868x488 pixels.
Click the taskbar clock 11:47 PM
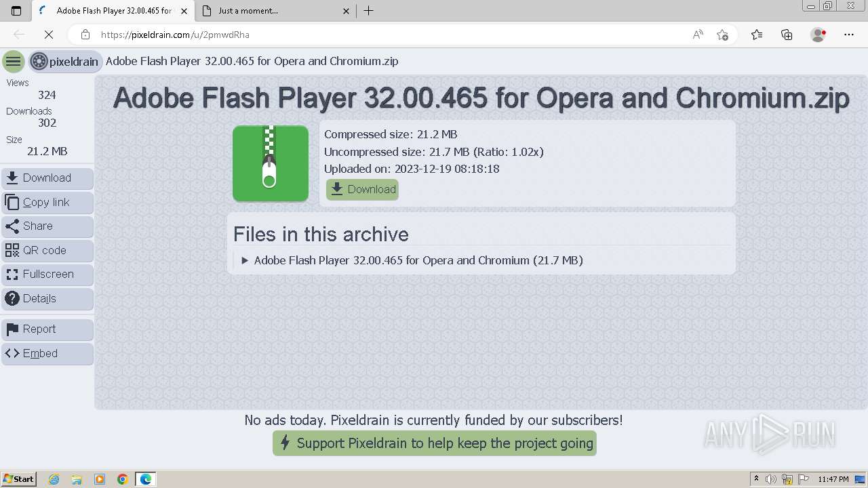[x=833, y=479]
